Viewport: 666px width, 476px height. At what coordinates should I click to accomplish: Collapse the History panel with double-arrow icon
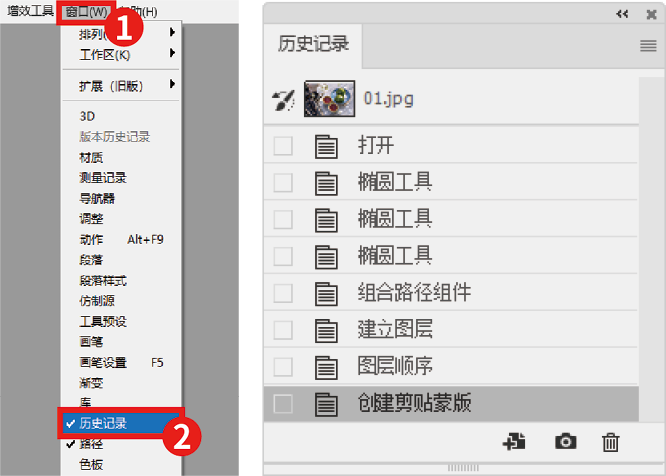pos(622,14)
